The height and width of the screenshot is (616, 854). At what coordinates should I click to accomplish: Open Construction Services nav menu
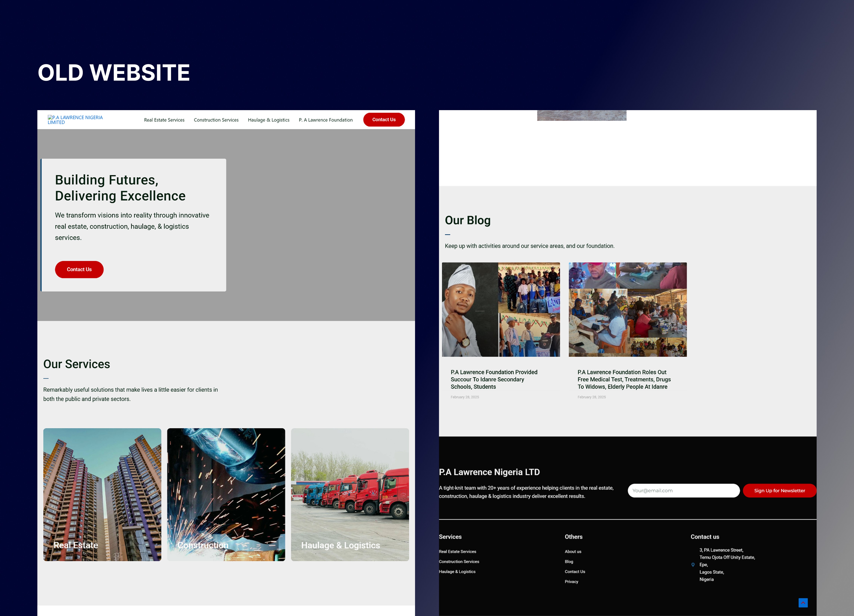pos(216,120)
